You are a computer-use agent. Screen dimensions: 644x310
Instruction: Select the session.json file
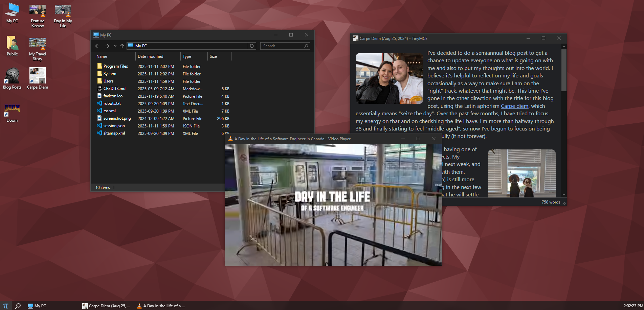(114, 126)
